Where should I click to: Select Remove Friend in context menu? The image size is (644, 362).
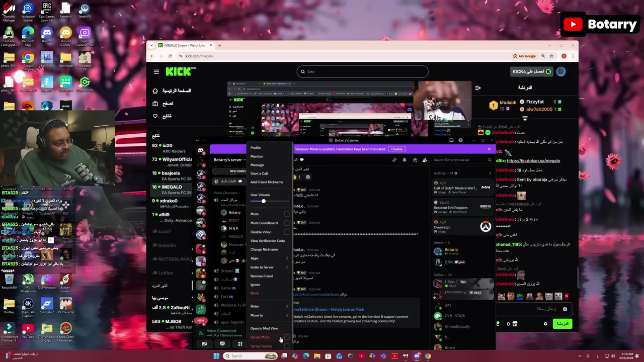click(262, 276)
